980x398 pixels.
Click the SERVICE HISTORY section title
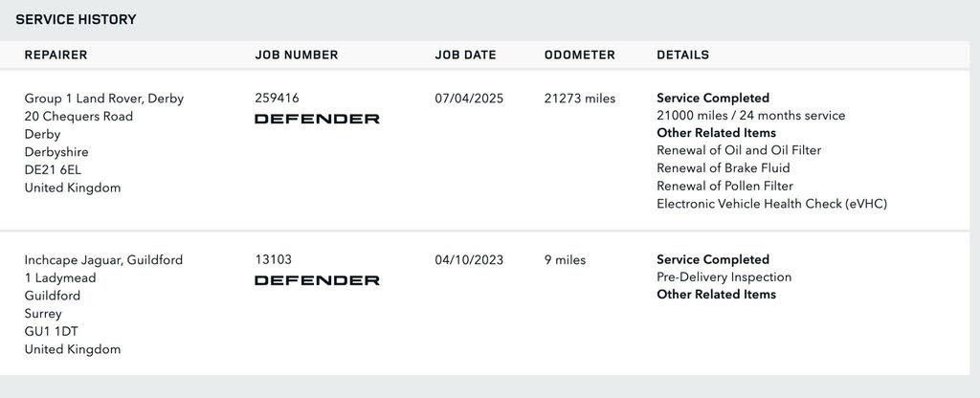tap(76, 19)
